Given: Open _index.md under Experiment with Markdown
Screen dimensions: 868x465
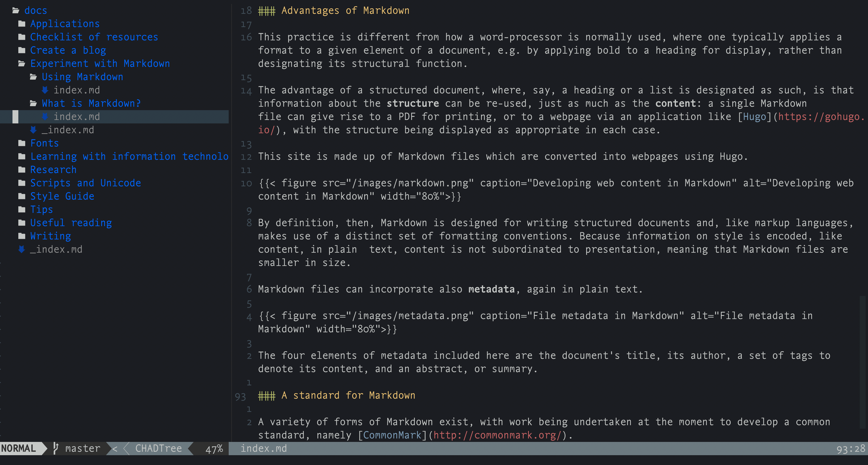Looking at the screenshot, I should tap(68, 130).
